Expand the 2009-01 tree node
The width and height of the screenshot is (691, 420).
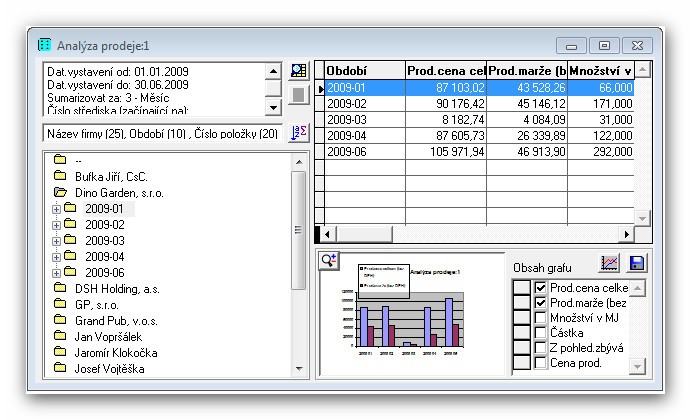[57, 209]
